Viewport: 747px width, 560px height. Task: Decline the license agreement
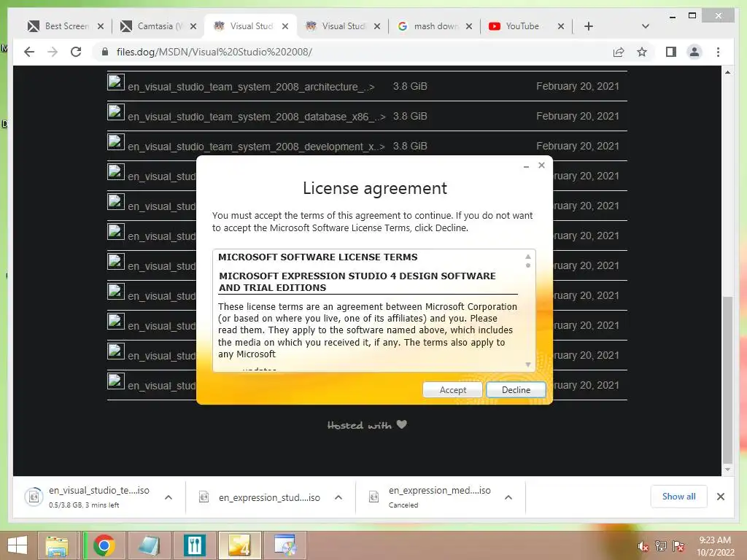coord(516,390)
